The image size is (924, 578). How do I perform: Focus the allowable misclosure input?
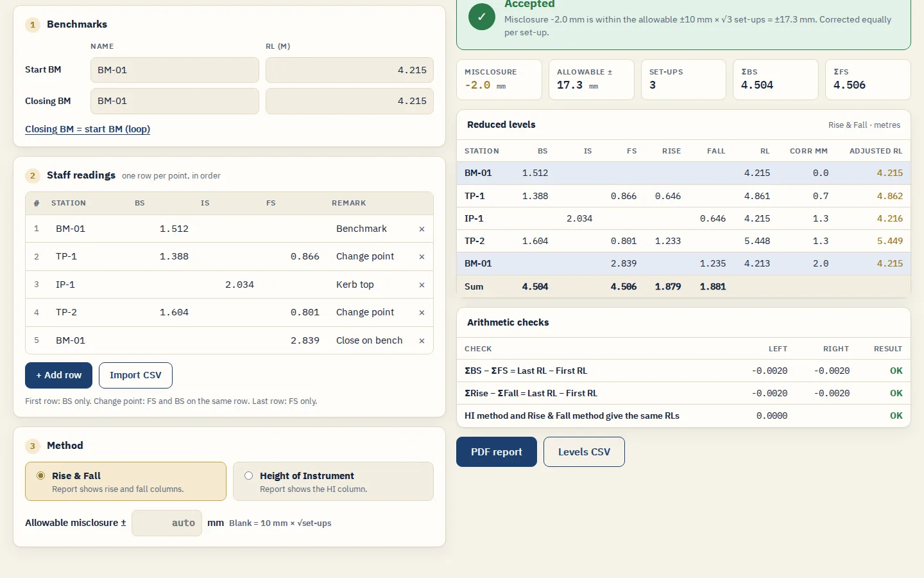(x=167, y=523)
